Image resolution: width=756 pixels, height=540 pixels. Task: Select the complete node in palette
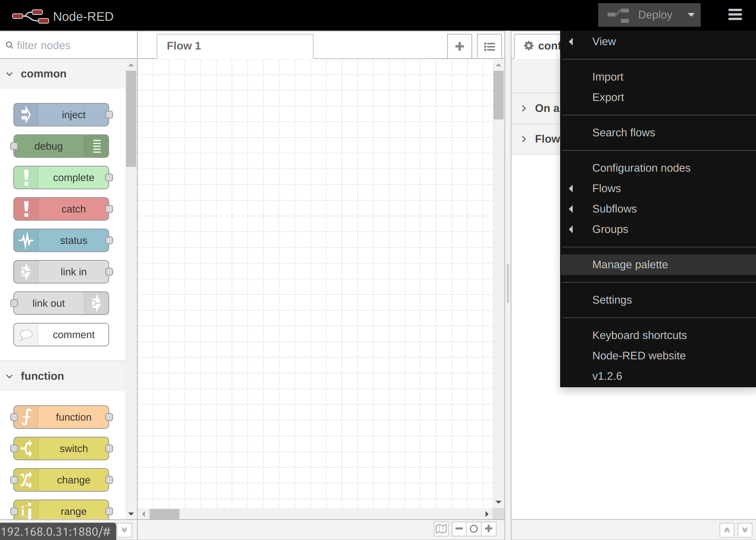pyautogui.click(x=61, y=178)
